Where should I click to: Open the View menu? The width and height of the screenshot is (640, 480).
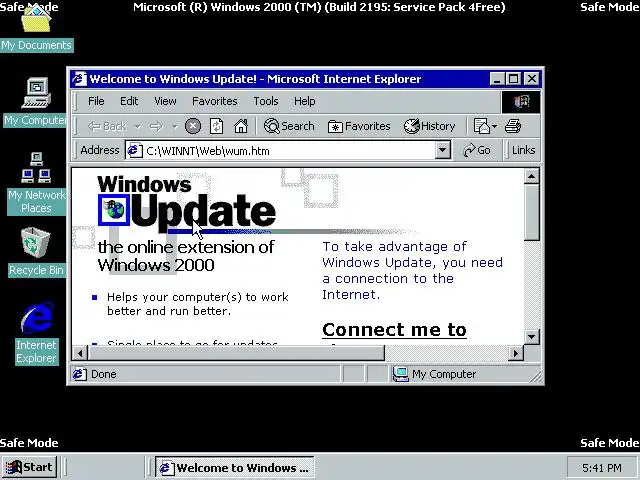click(x=165, y=101)
